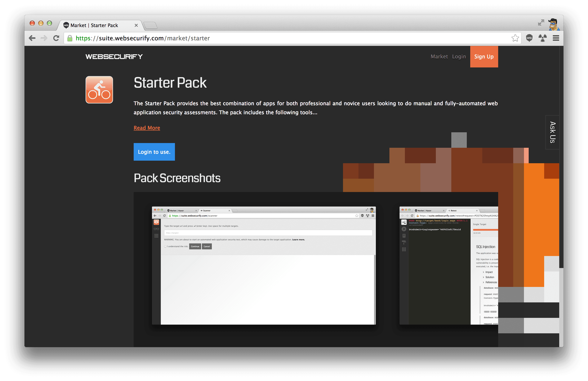Click the orange Sign Up button
Image resolution: width=588 pixels, height=381 pixels.
click(x=484, y=56)
